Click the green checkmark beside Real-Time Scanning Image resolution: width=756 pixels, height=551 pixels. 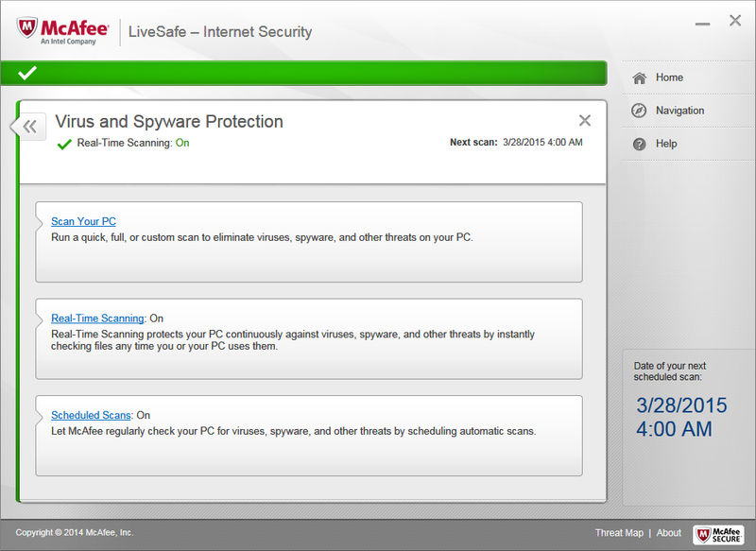(64, 144)
